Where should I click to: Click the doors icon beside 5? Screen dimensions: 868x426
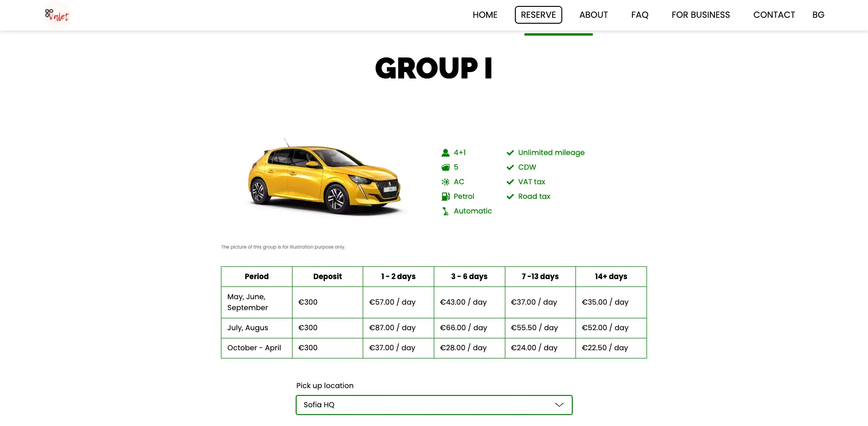445,167
